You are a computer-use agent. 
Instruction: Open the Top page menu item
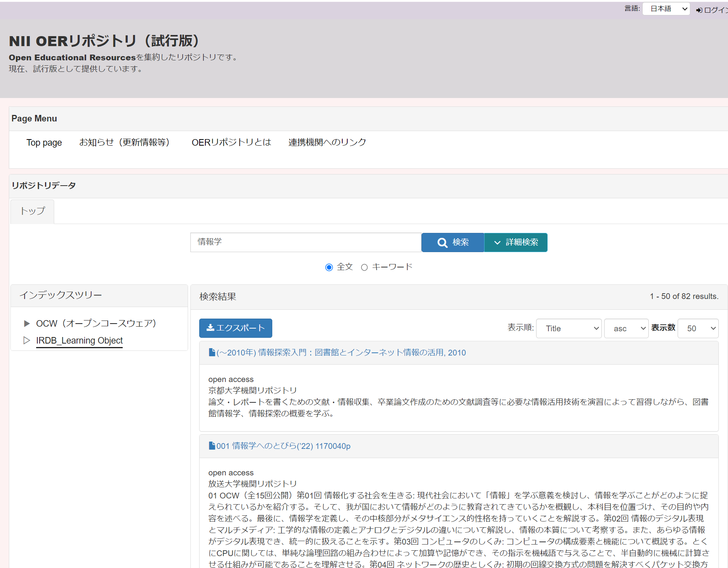[x=44, y=143]
